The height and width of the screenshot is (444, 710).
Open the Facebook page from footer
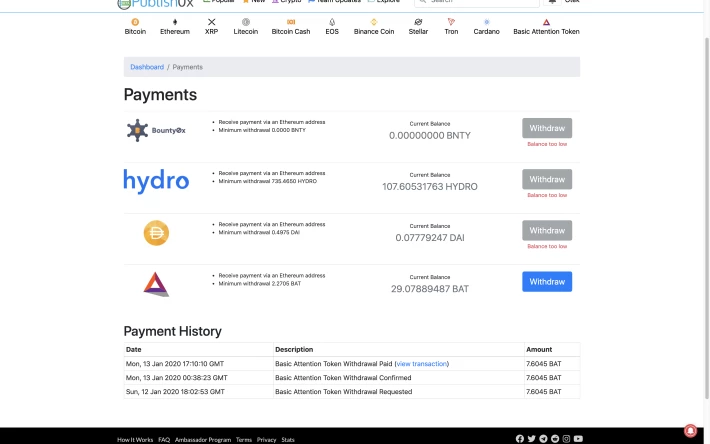520,439
